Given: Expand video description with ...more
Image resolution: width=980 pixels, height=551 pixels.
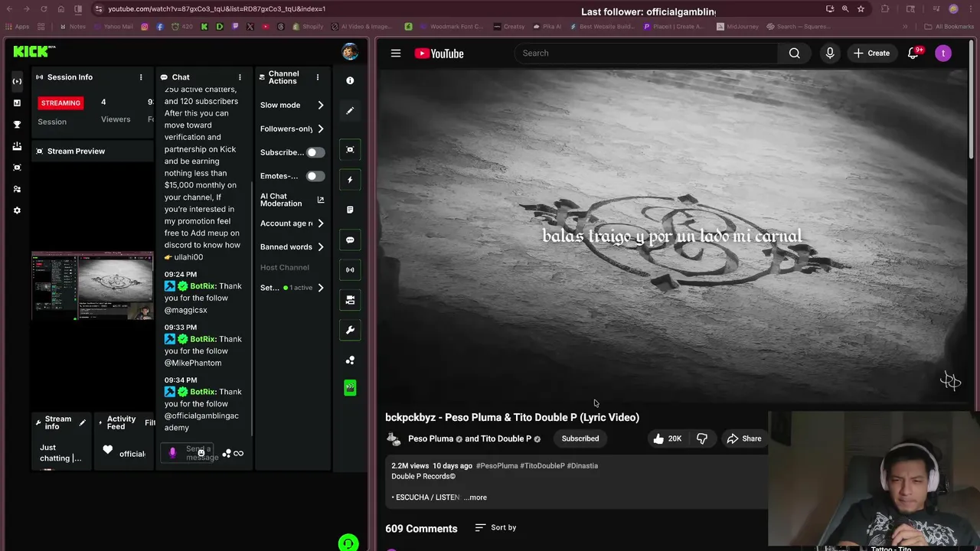Looking at the screenshot, I should tap(475, 497).
